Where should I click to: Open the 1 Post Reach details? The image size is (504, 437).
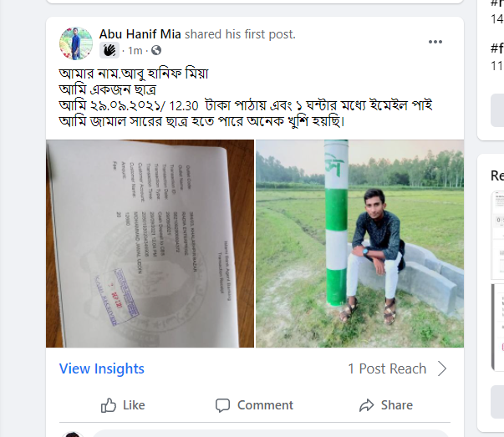click(x=387, y=368)
